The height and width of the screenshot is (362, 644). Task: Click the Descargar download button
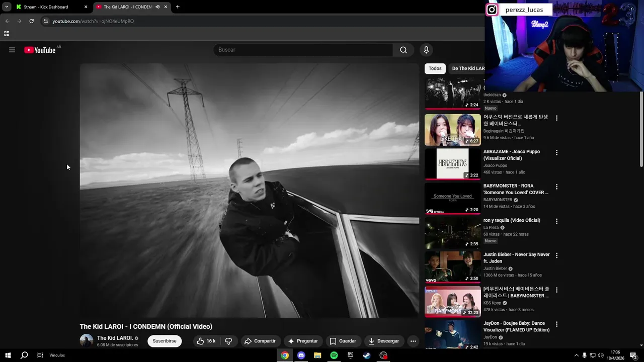[384, 341]
